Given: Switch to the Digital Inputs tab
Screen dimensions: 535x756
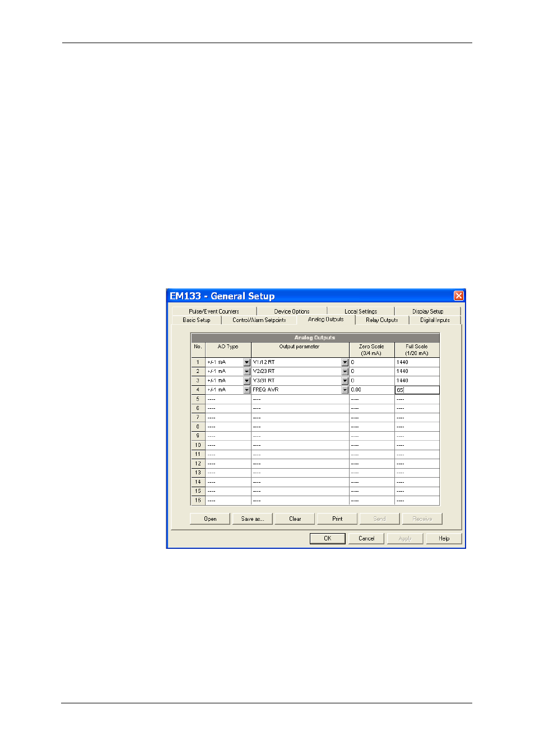Looking at the screenshot, I should (435, 320).
